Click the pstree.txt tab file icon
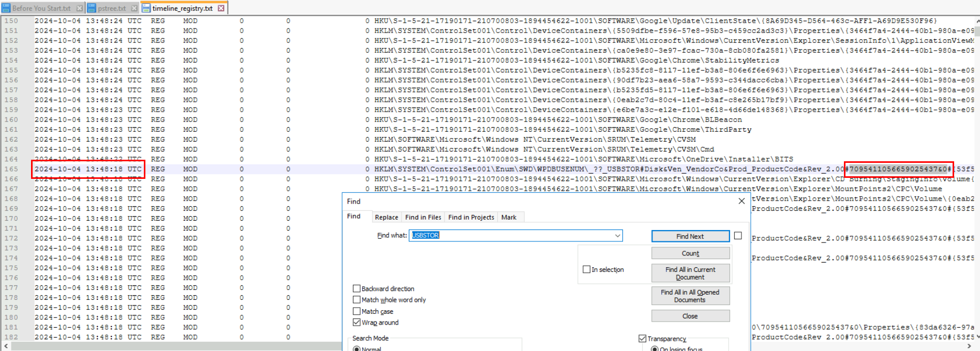Screen dimensions: 980x351 [92, 8]
